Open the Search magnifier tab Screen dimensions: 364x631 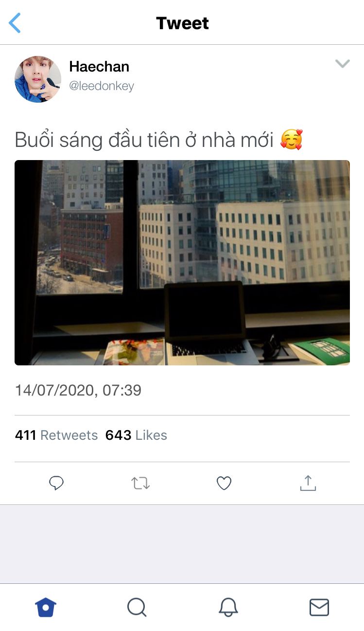(137, 607)
